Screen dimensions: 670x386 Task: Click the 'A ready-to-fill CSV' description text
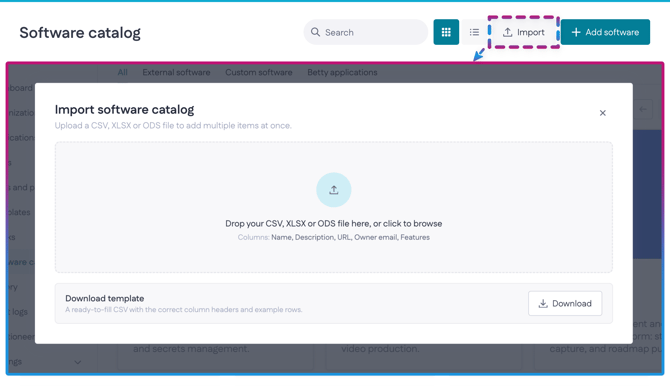pos(184,309)
